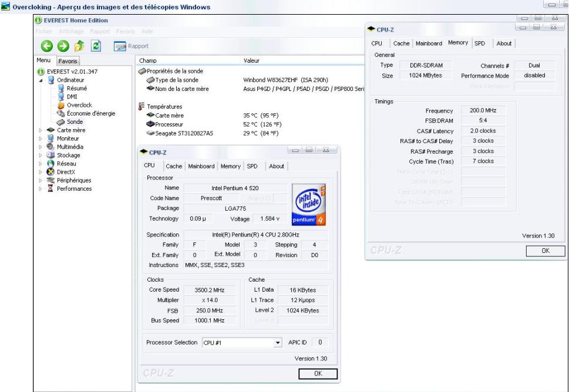The height and width of the screenshot is (392, 569).
Task: Click the Ordinateur computer icon in the tree
Action: (x=51, y=80)
